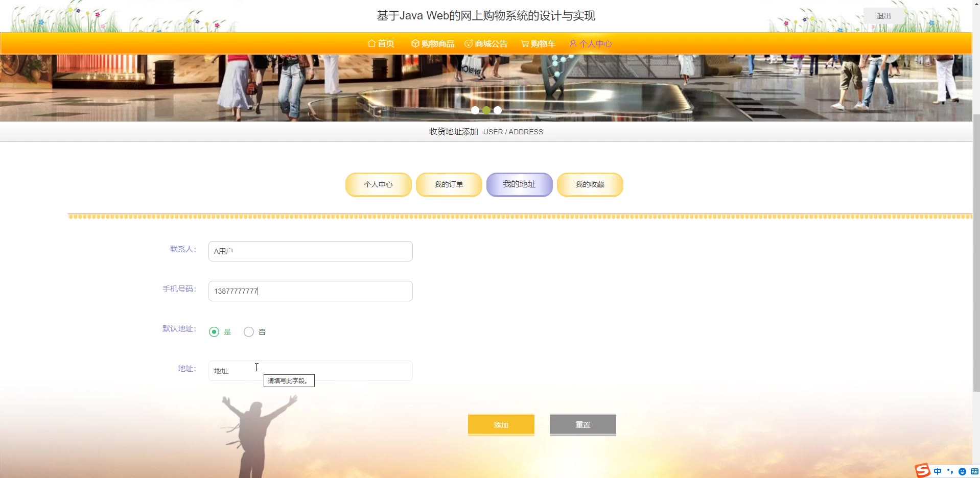Switch to the 我的收藏 tab
The width and height of the screenshot is (980, 478).
(x=590, y=185)
